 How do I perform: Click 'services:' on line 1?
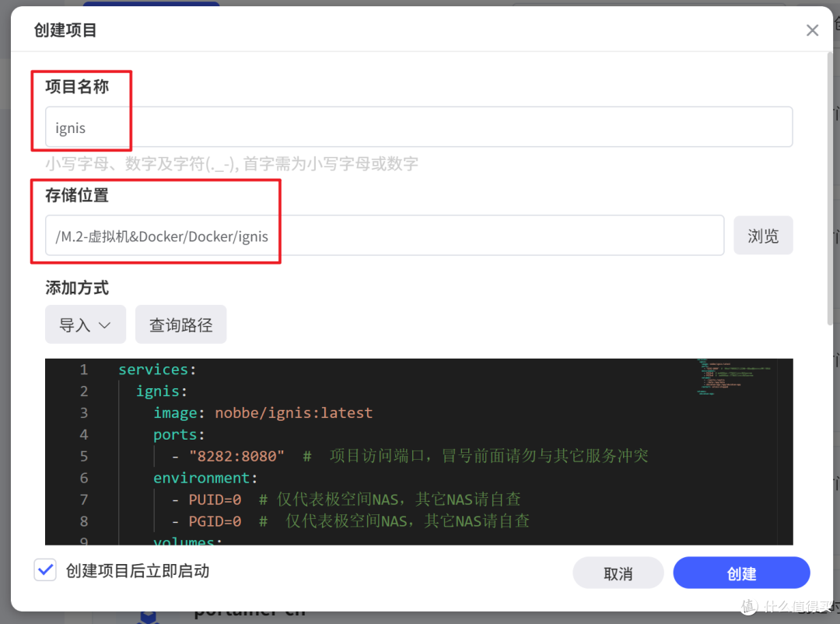[157, 370]
